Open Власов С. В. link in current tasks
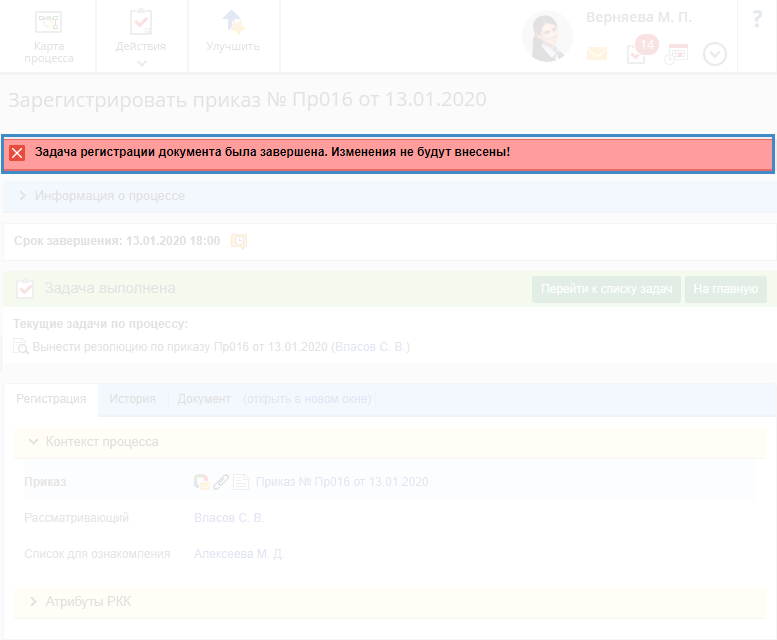 tap(372, 347)
